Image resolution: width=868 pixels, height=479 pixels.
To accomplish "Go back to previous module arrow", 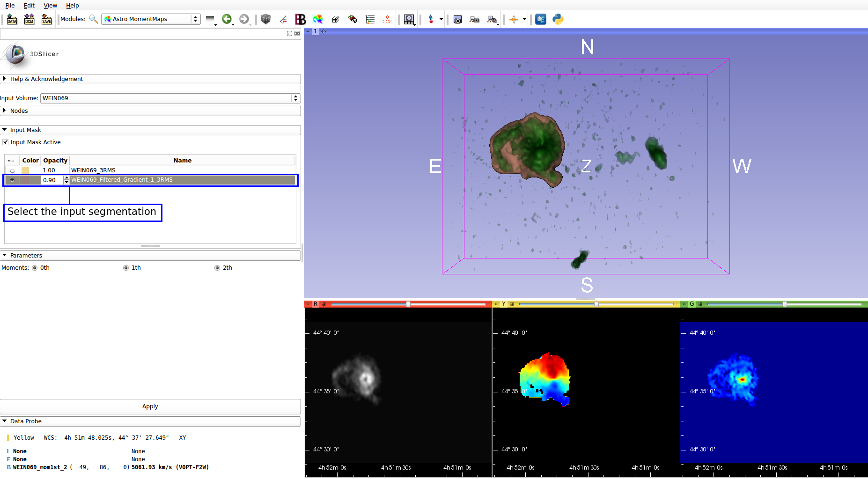I will point(227,19).
